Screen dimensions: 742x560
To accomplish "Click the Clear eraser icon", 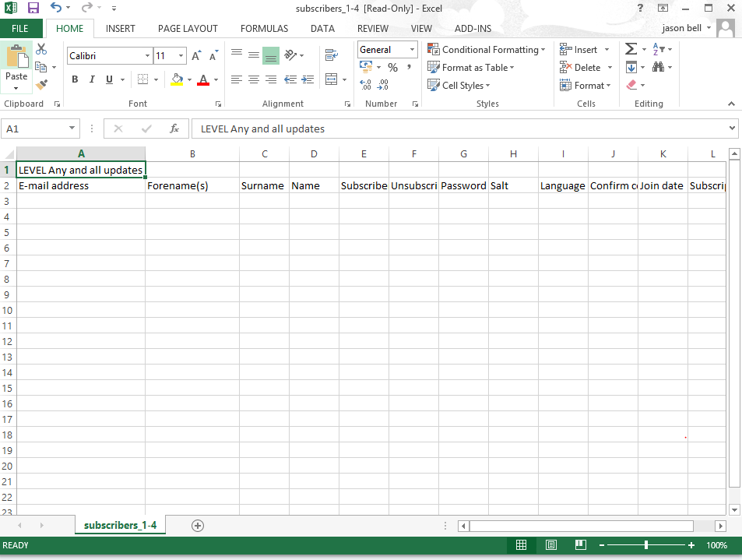I will pos(631,85).
